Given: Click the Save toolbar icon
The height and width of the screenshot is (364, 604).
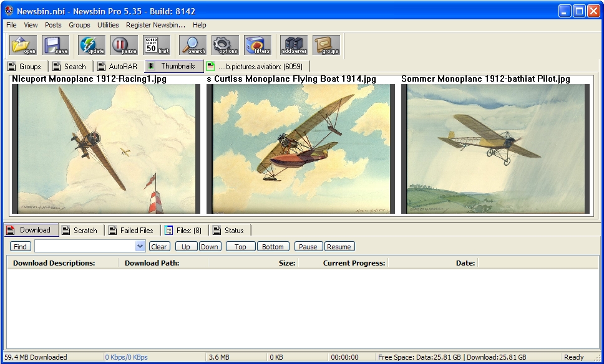Looking at the screenshot, I should [56, 45].
